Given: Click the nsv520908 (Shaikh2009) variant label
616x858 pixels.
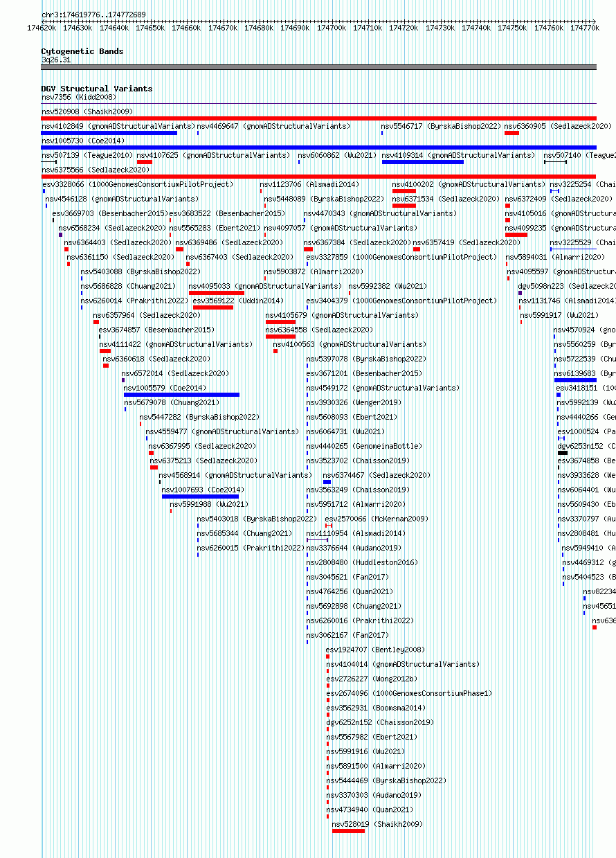Looking at the screenshot, I should (87, 111).
